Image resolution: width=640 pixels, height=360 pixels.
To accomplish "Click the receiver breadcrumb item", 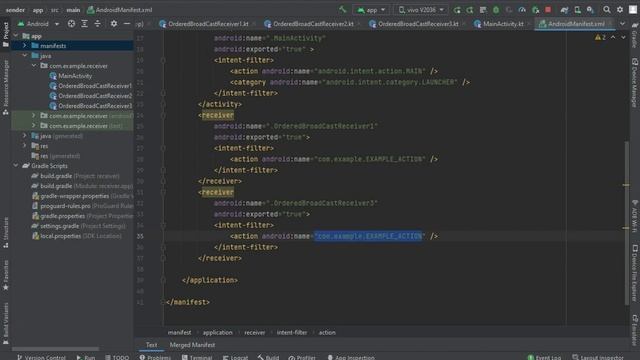I will click(x=254, y=333).
